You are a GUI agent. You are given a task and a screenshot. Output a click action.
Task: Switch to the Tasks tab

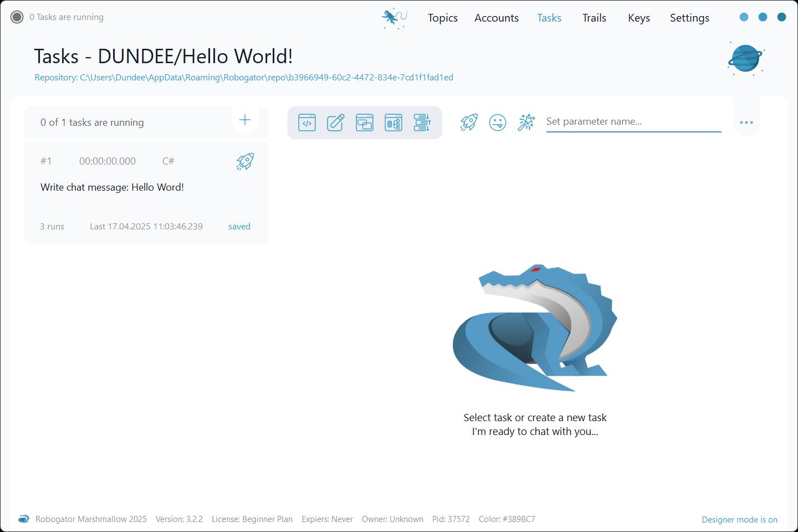(549, 18)
